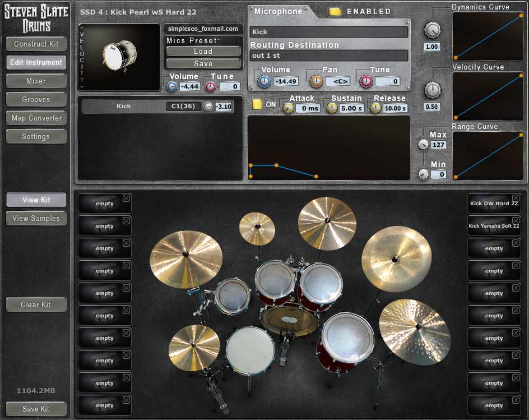Screen dimensions: 529x420
Task: Click the Sustain knob in the envelope section
Action: point(333,107)
